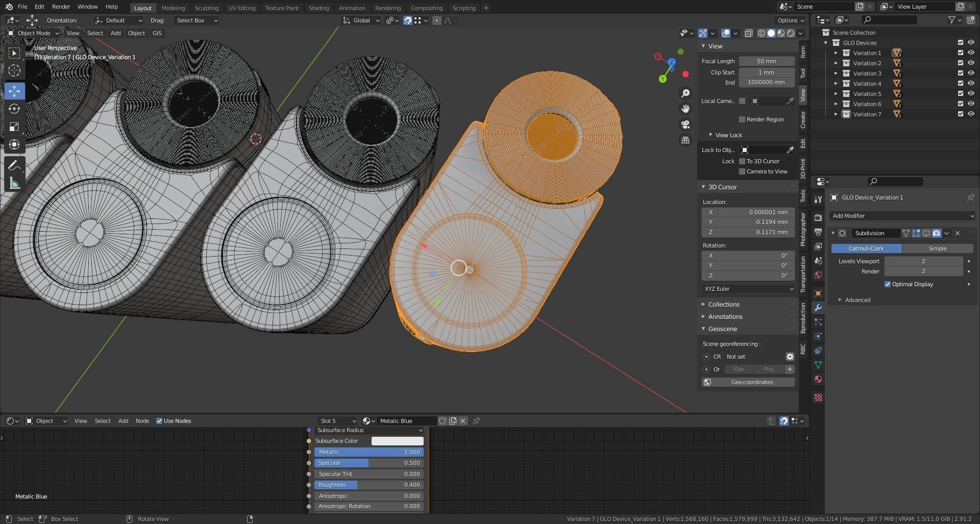Image resolution: width=980 pixels, height=524 pixels.
Task: Toggle perspective/orthographic grid icon
Action: pos(685,140)
